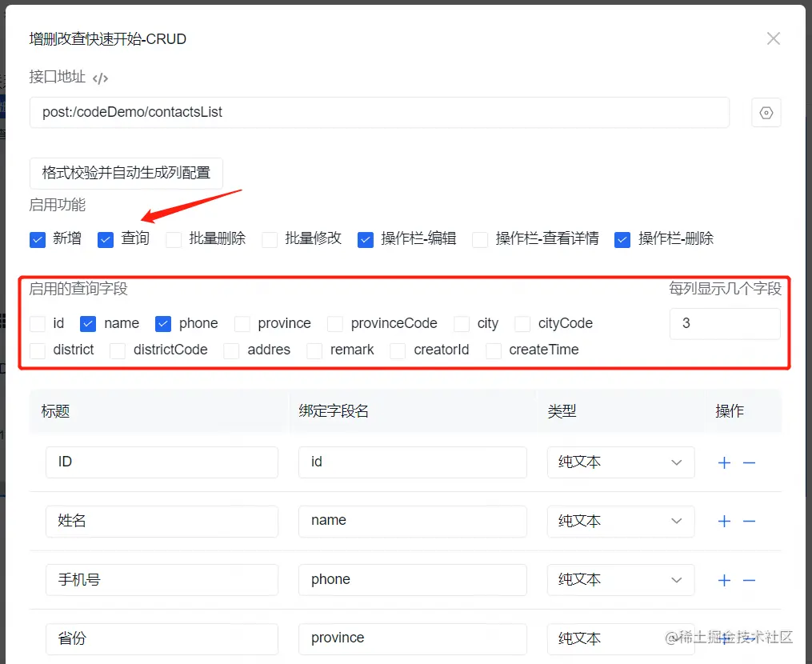Open type selector for the phone row
Screen dimensions: 812x664
(x=621, y=580)
